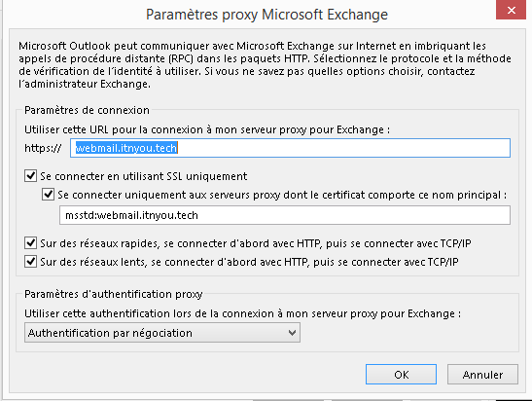532x401 pixels.
Task: Select the Paramètres de connexion group heading
Action: [87, 110]
